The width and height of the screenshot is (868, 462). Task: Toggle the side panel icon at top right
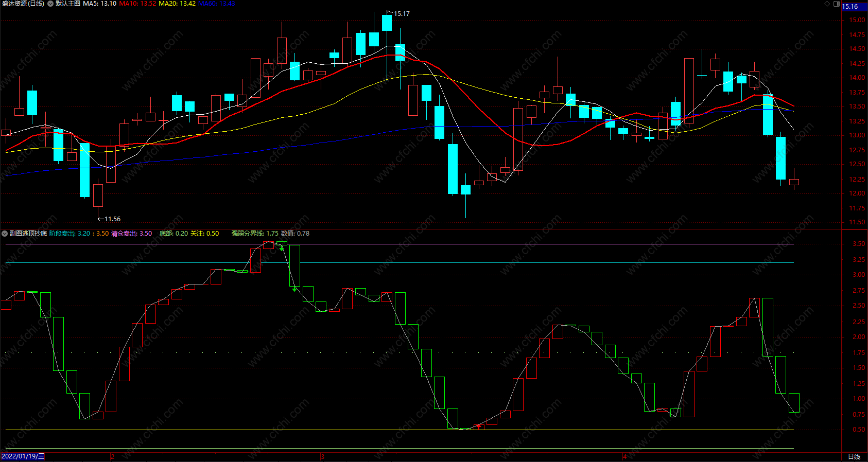(836, 4)
